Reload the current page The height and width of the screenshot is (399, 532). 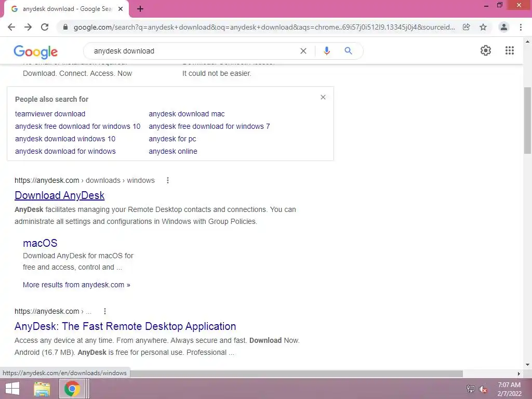pyautogui.click(x=45, y=27)
